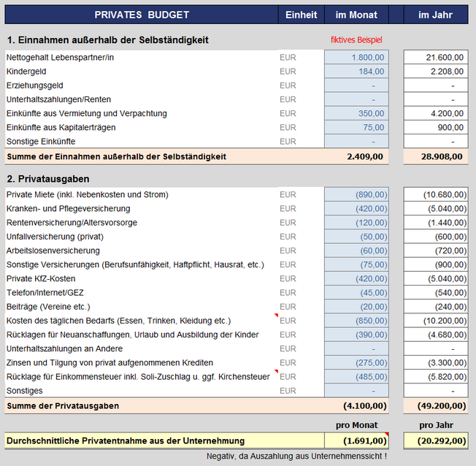
Task: Click the monthly Telefon/Internet/GEZ input cell
Action: [x=356, y=293]
